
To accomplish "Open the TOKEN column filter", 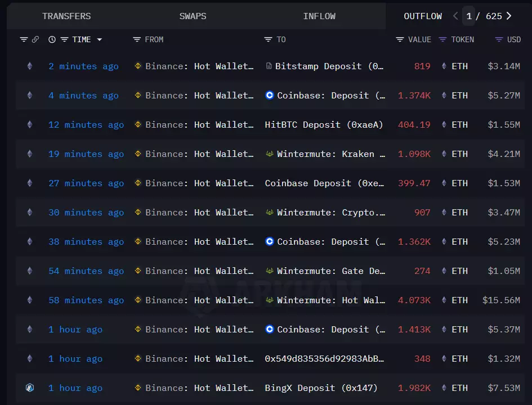I will [442, 39].
